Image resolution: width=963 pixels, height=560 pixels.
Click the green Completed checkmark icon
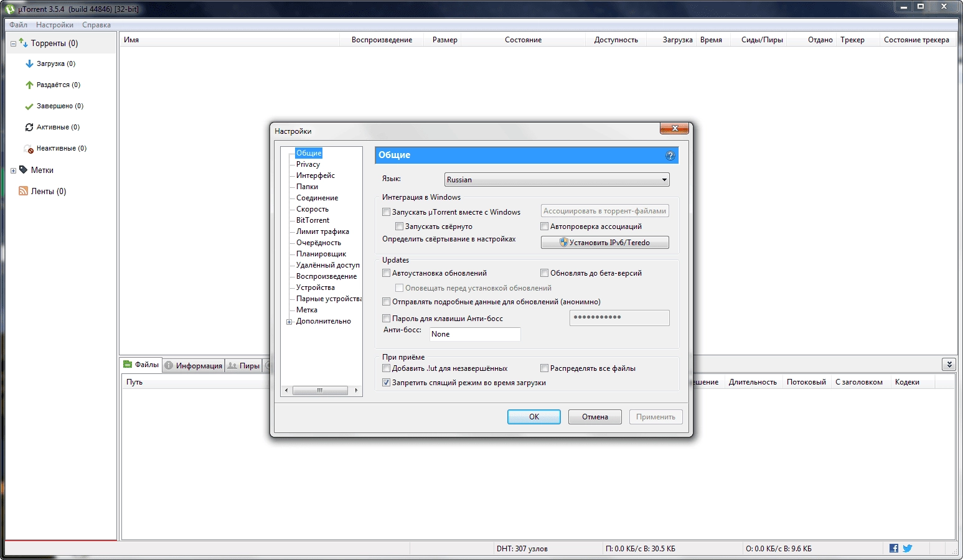(29, 106)
